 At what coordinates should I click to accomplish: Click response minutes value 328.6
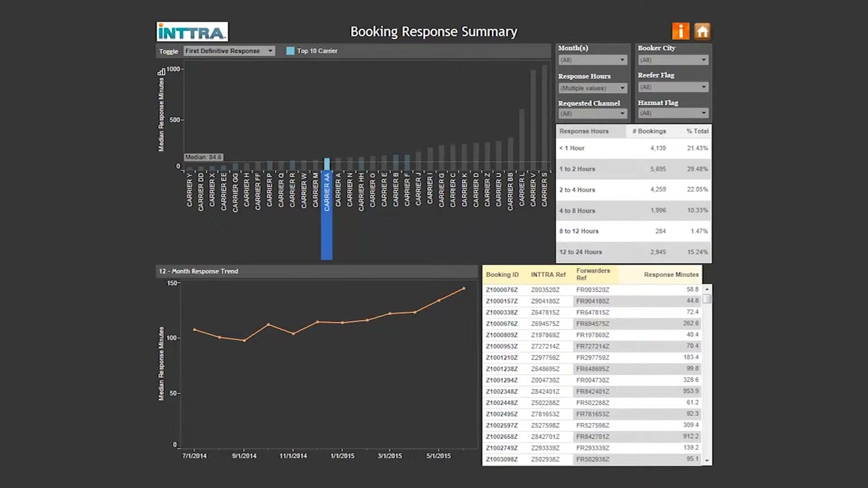pos(691,380)
